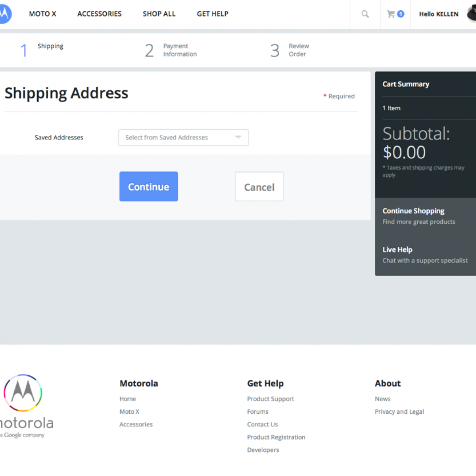Click the Hello KELLEN account label

tap(439, 14)
